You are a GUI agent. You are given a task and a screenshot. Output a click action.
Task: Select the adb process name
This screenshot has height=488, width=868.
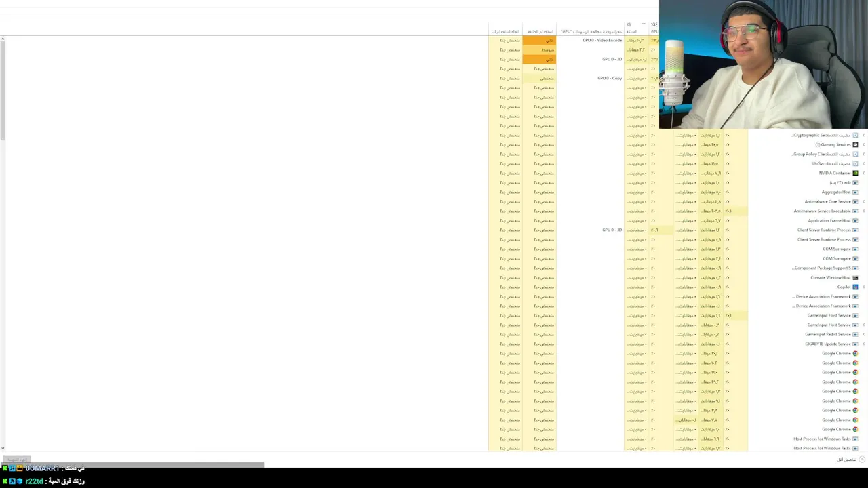pyautogui.click(x=840, y=183)
